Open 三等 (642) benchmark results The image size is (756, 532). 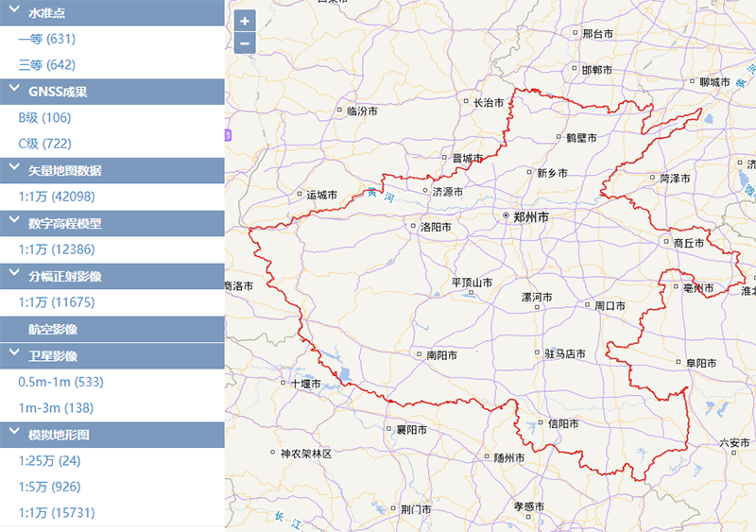pyautogui.click(x=46, y=65)
